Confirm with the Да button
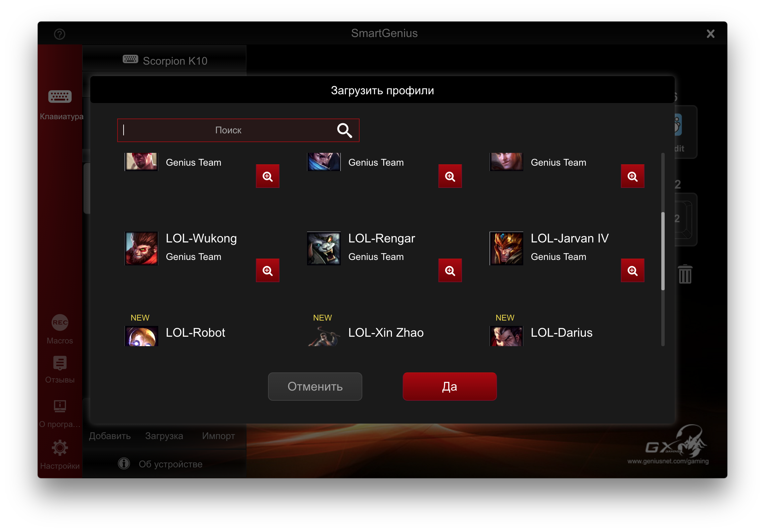The image size is (765, 532). [450, 387]
